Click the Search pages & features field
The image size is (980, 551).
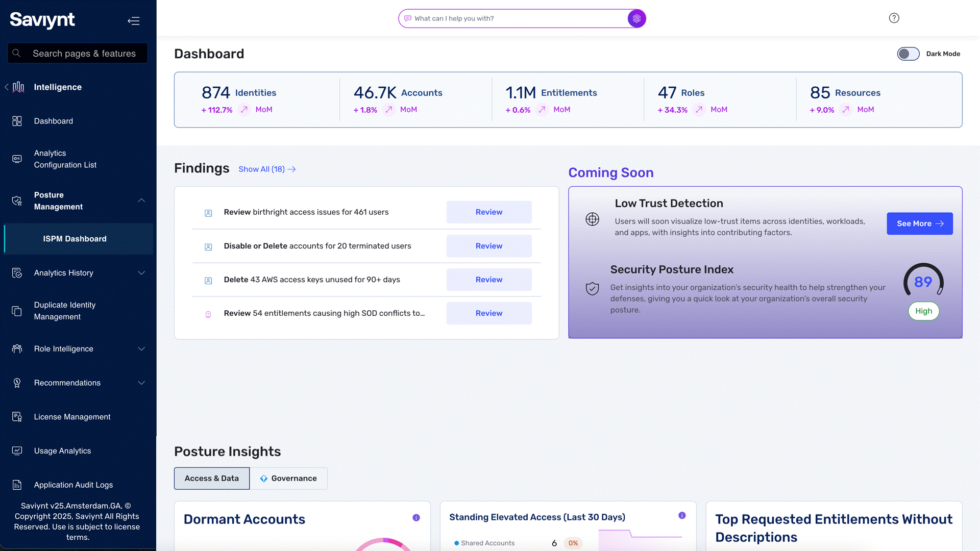coord(78,53)
